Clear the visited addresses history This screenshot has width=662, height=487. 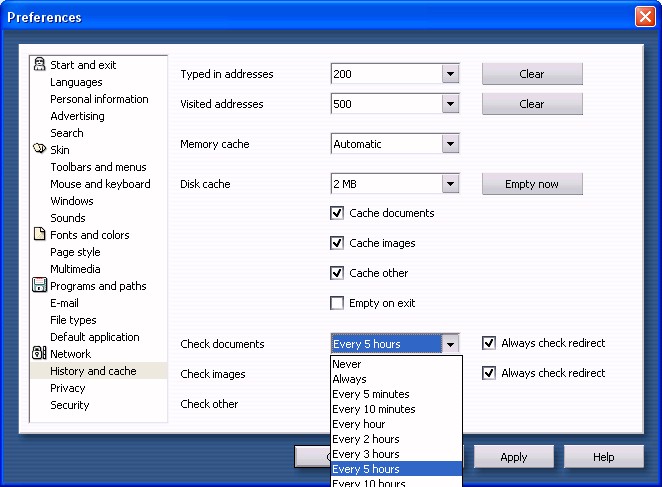click(532, 104)
